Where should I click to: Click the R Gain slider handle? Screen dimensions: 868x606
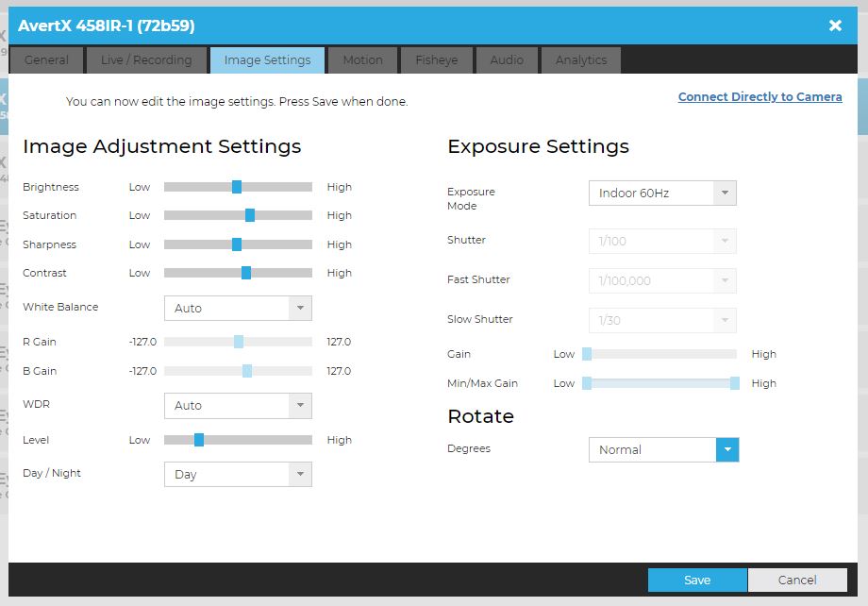(x=239, y=342)
